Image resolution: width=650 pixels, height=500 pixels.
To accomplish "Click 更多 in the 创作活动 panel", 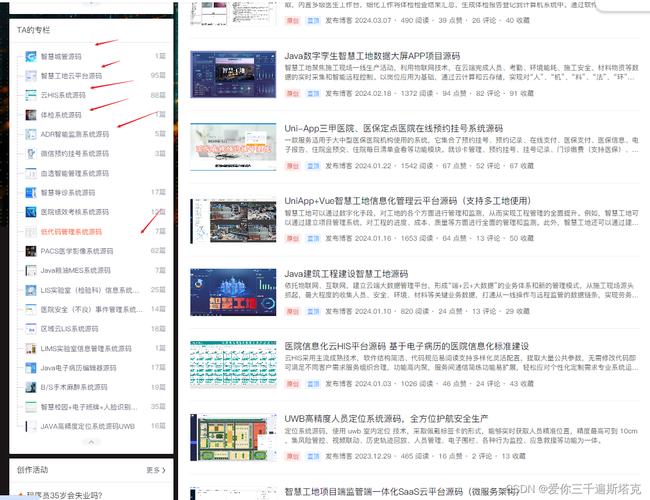I will click(x=156, y=470).
